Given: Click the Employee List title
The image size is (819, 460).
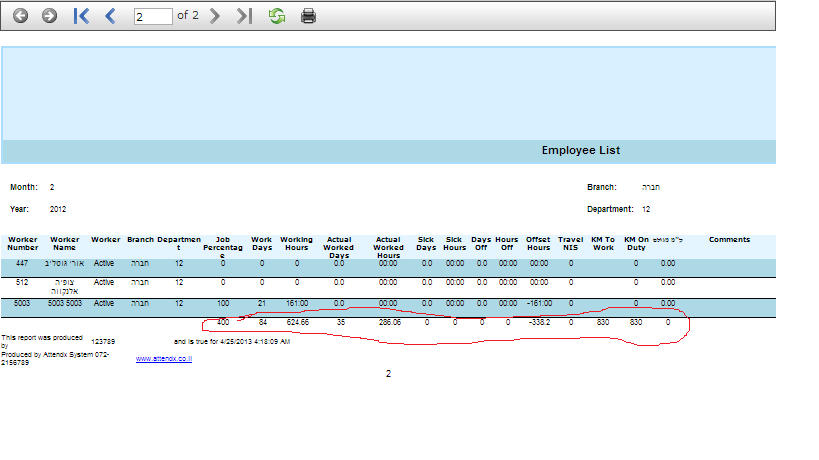Looking at the screenshot, I should (580, 150).
